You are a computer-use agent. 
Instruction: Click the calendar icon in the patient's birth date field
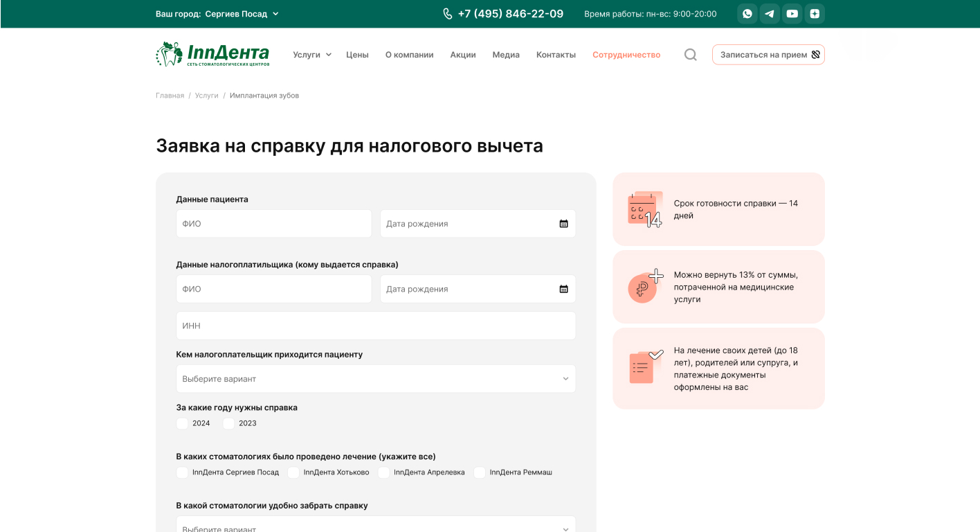(x=563, y=224)
